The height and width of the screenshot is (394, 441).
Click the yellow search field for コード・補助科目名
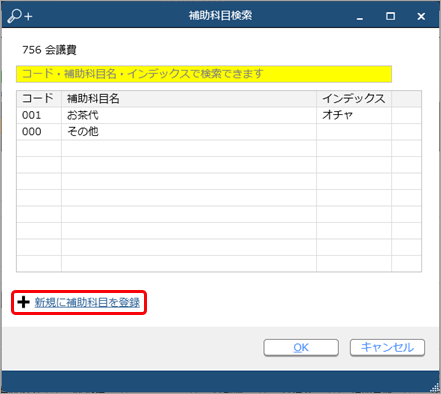click(x=204, y=74)
